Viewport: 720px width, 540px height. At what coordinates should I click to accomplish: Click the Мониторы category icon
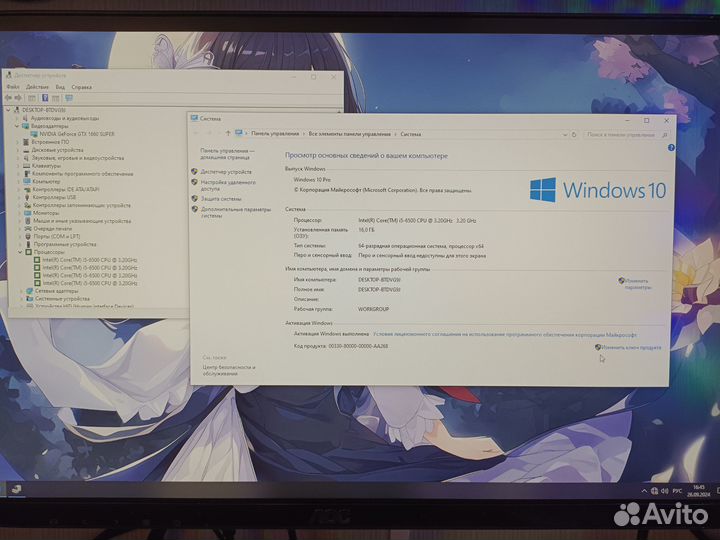28,213
